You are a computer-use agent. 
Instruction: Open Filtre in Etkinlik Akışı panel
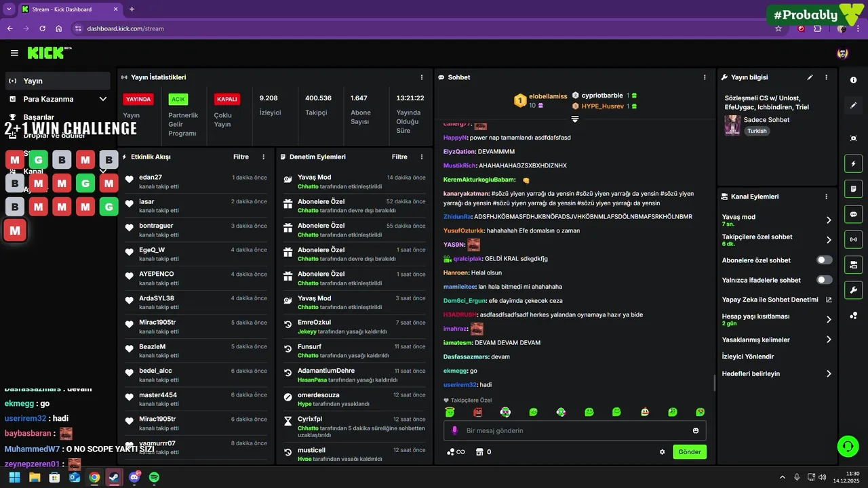pyautogui.click(x=241, y=157)
